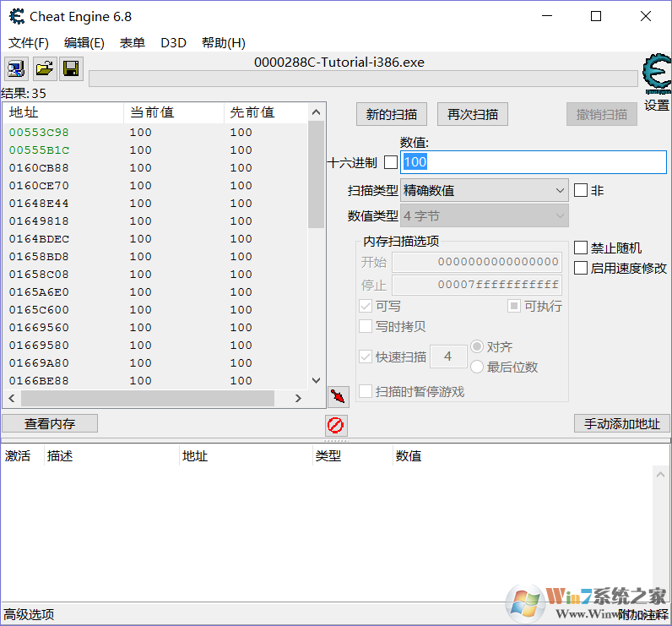
Task: Click the red clear list icon
Action: (x=337, y=424)
